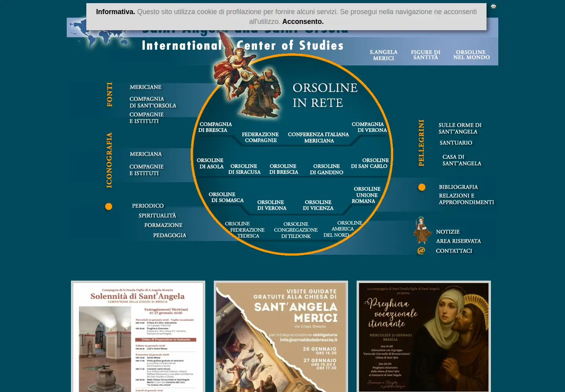The image size is (565, 392).
Task: Open Compagnia di Sant'Orsola link
Action: pos(153,102)
